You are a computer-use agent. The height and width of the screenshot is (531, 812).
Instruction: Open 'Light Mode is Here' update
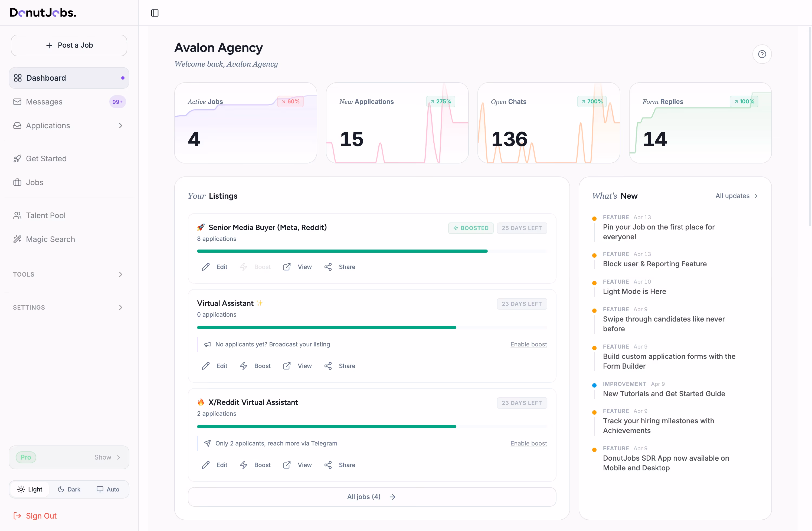pyautogui.click(x=634, y=291)
